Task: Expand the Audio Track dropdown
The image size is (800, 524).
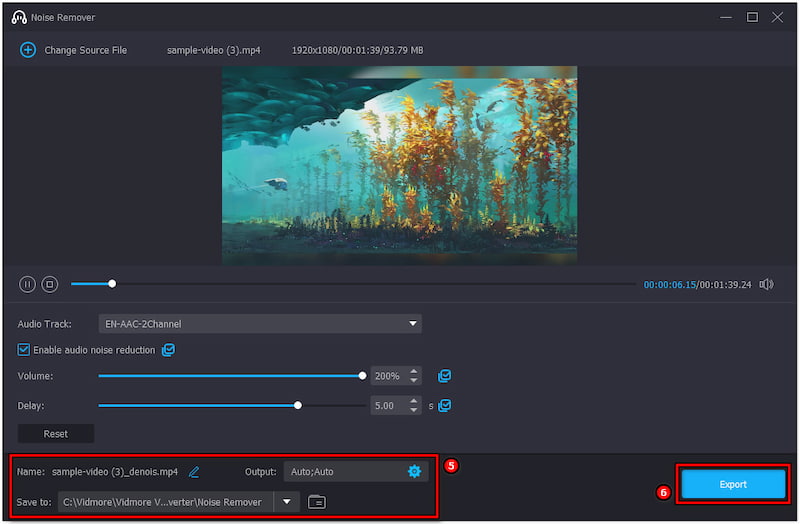Action: click(x=412, y=324)
